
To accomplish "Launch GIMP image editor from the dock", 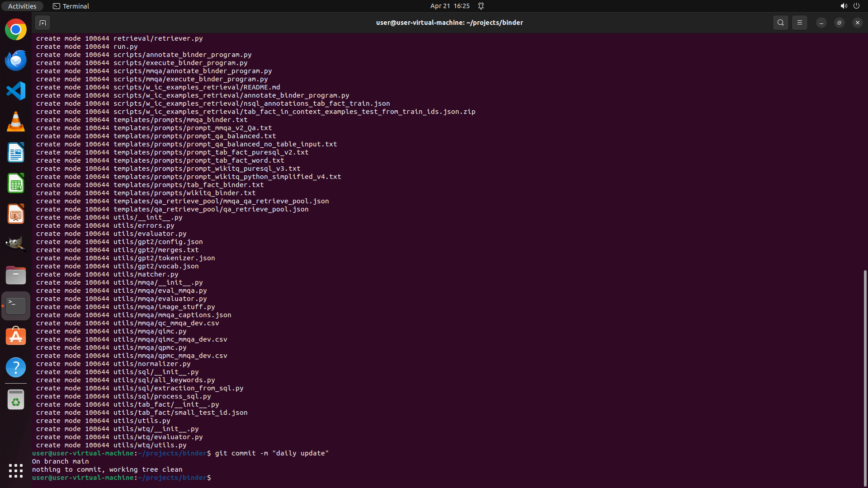I will (16, 244).
